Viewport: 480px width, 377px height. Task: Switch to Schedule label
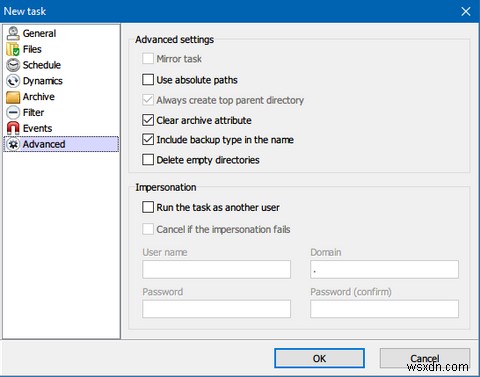pos(42,65)
